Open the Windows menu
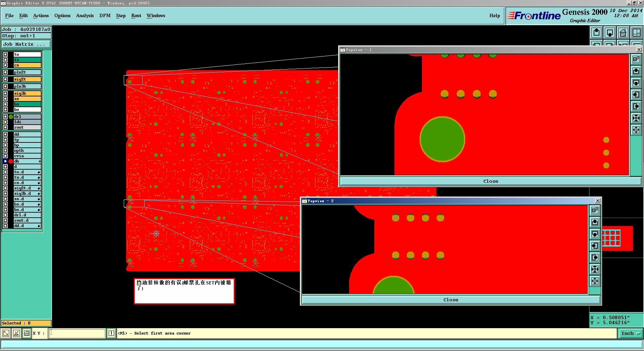Viewport: 644px width, 351px height. pyautogui.click(x=156, y=15)
